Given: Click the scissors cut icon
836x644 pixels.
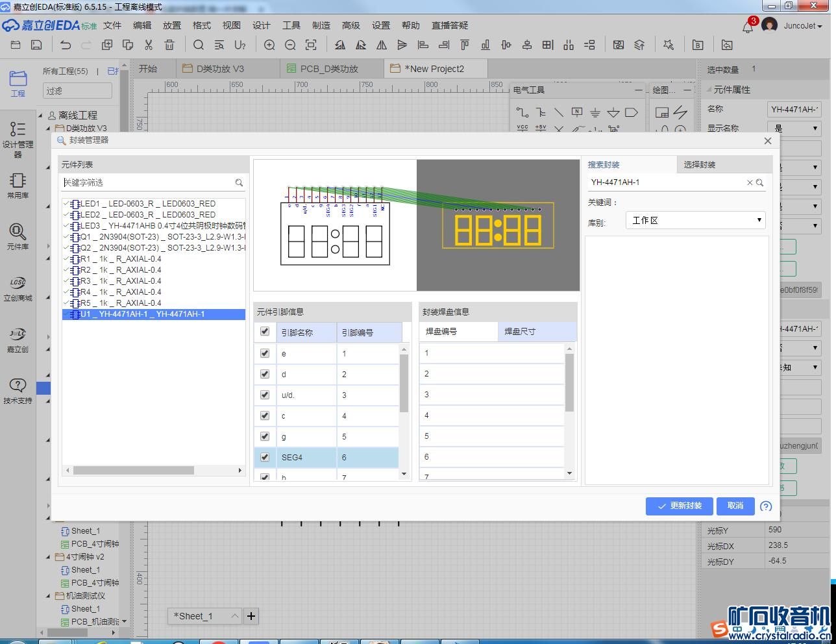Looking at the screenshot, I should point(149,45).
